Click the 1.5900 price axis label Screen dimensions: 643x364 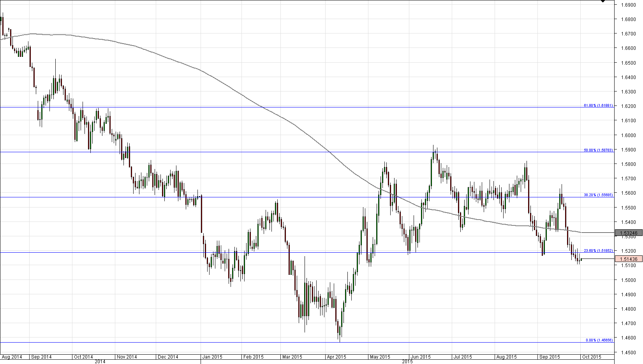(629, 150)
